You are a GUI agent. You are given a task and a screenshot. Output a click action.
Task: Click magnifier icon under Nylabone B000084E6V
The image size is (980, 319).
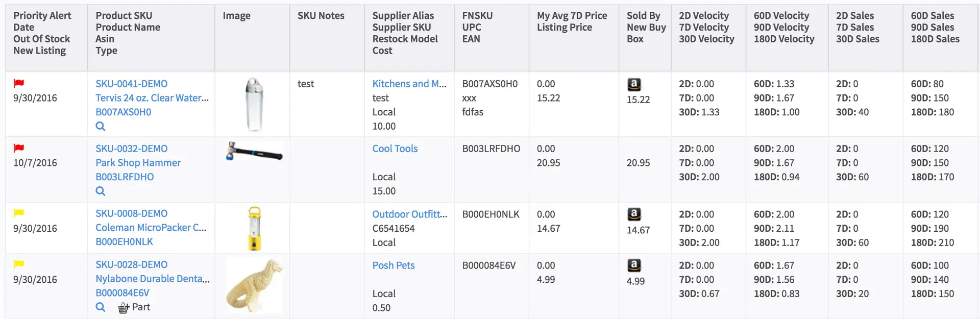pyautogui.click(x=101, y=307)
